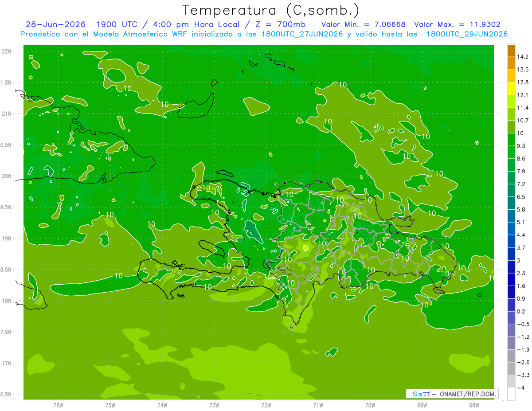Click the '20N' latitude axis label
Screen dimensions: 532x411
point(7,176)
